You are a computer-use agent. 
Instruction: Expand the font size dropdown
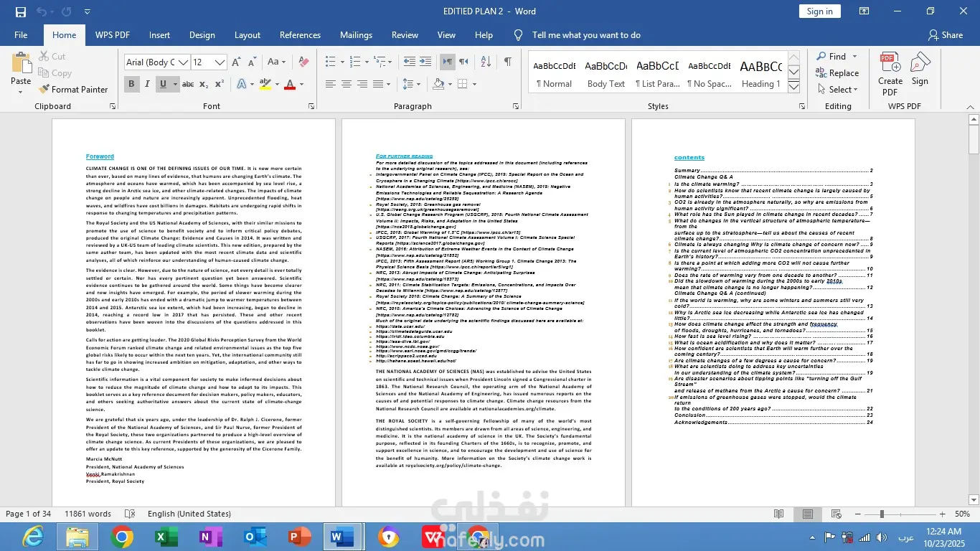[220, 62]
